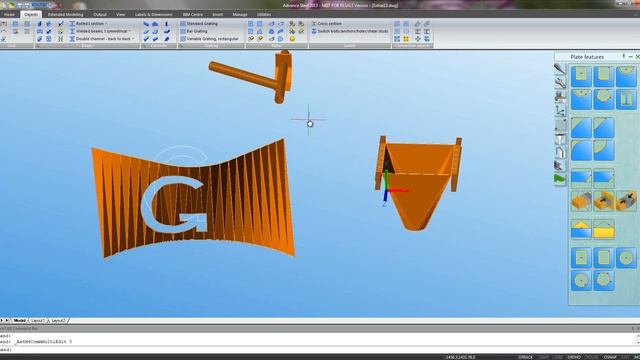Open the green flag category icon
The width and height of the screenshot is (640, 360).
coord(560,179)
